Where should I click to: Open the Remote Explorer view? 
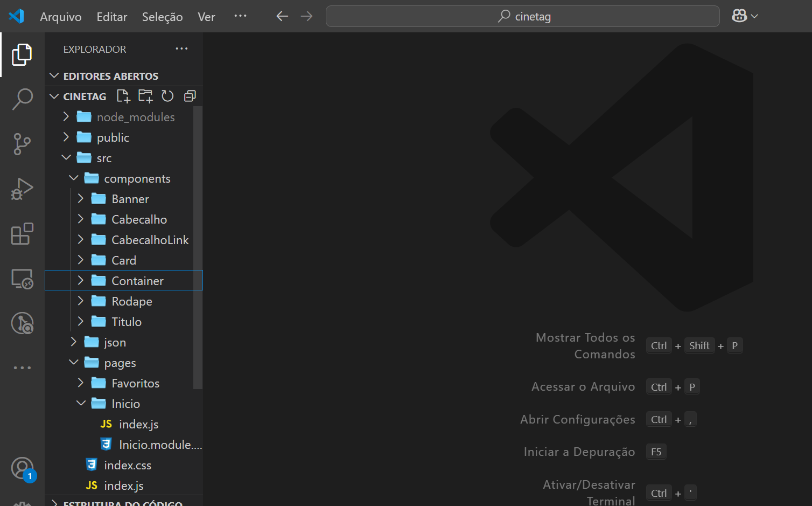point(22,279)
